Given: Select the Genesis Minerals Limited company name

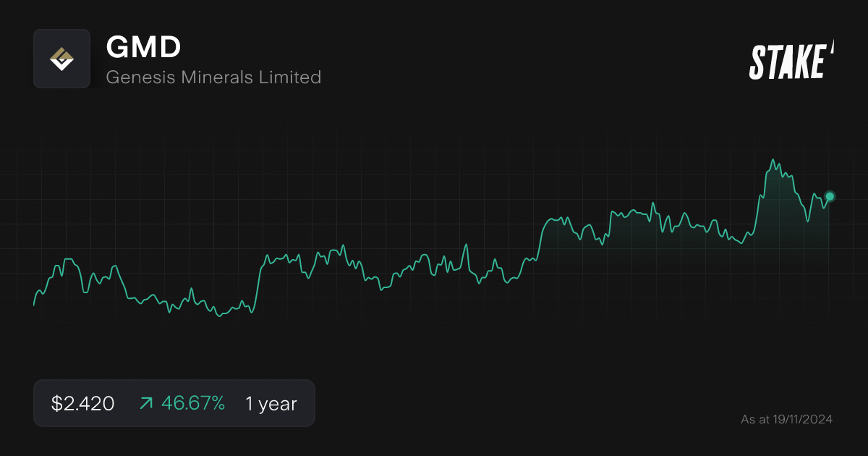Looking at the screenshot, I should pos(213,77).
